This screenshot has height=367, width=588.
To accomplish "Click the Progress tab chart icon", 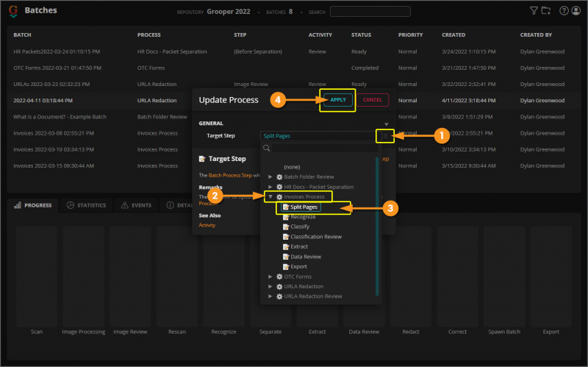I will [17, 205].
